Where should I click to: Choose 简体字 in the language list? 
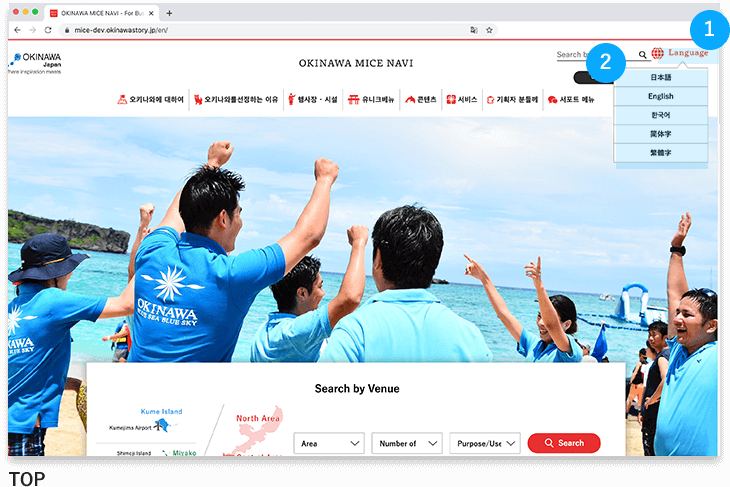pyautogui.click(x=660, y=134)
